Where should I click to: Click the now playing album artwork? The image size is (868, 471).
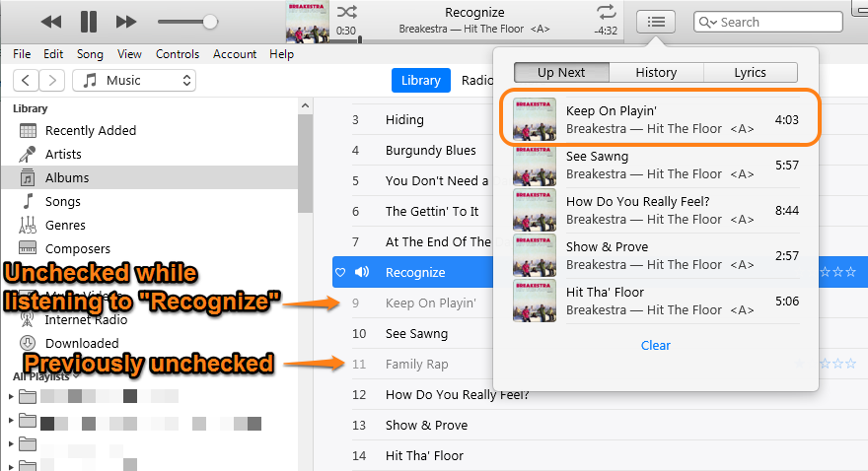click(307, 22)
